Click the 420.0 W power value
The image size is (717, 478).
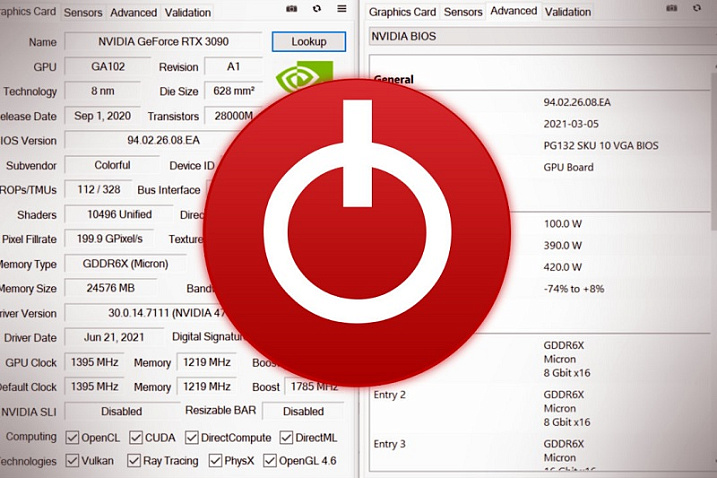pos(563,267)
